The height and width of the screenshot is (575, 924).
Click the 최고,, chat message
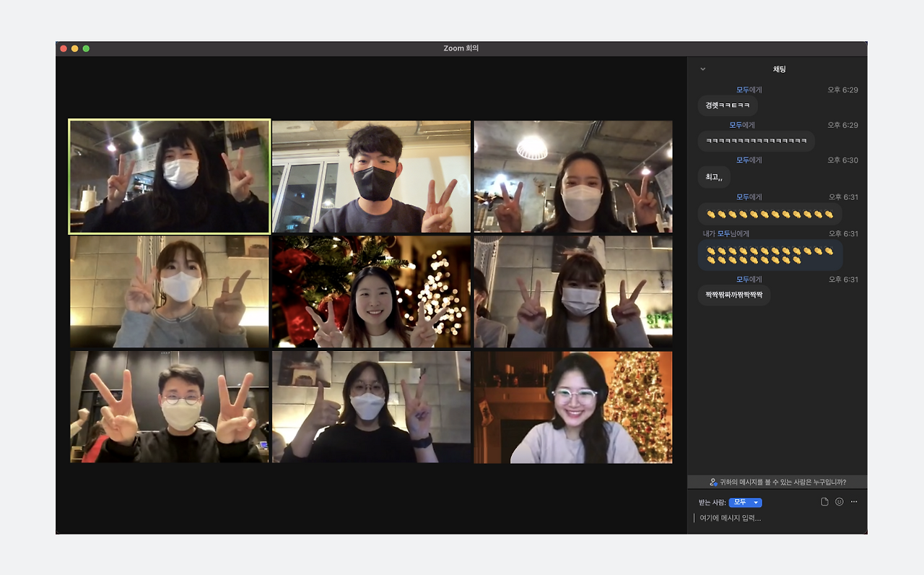tap(715, 177)
